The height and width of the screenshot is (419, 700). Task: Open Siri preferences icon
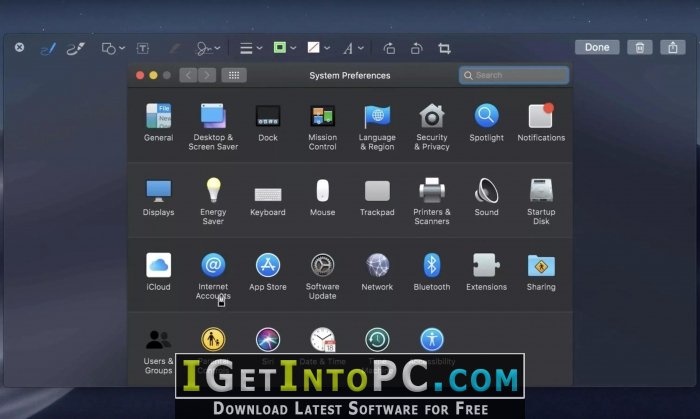(x=268, y=339)
